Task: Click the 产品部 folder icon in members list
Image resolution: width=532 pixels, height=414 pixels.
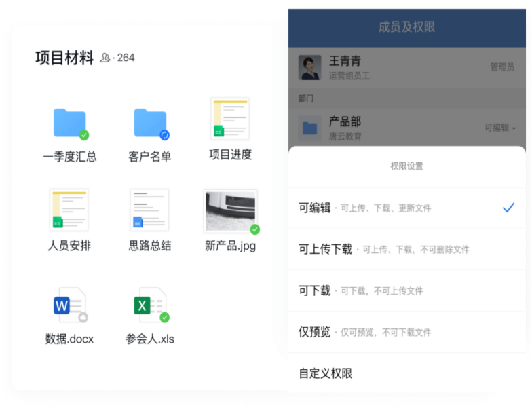Action: click(x=310, y=128)
